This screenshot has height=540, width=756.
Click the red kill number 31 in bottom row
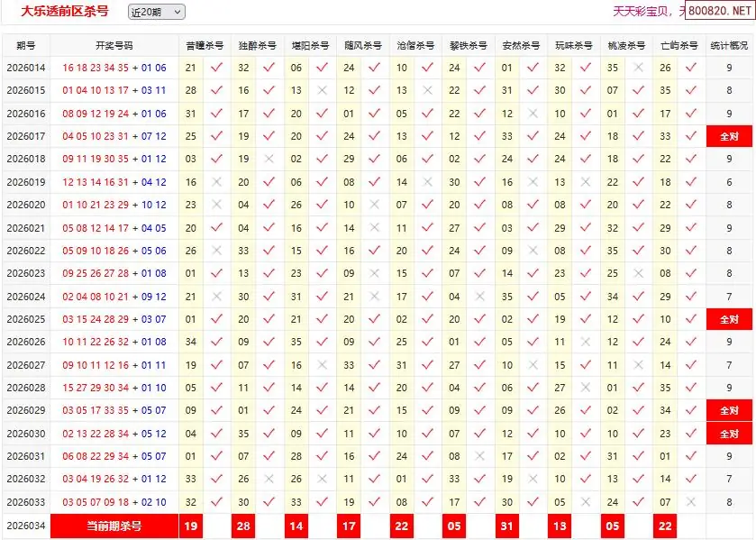click(507, 526)
